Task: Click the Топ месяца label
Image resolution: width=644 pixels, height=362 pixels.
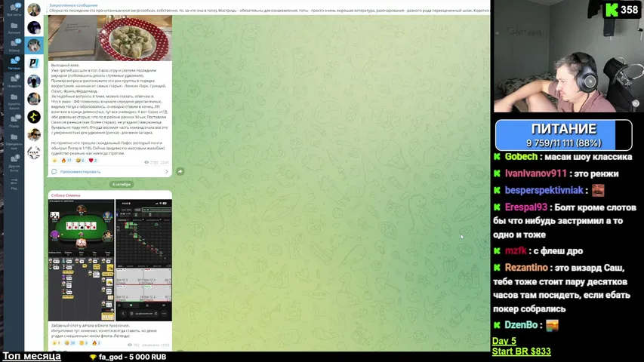Action: click(32, 356)
